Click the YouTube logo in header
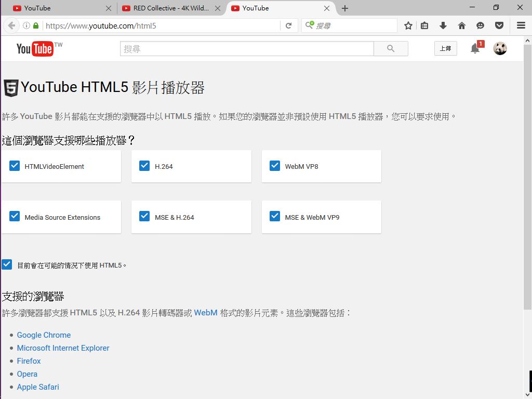 [35, 49]
